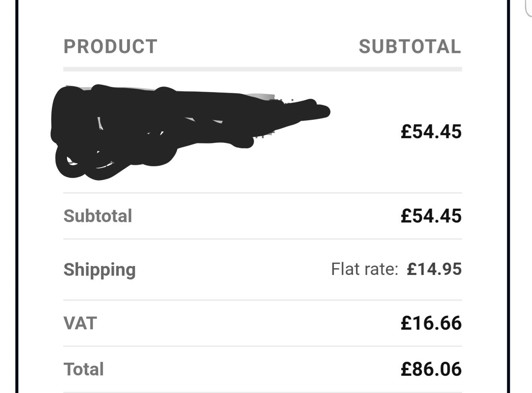The height and width of the screenshot is (393, 532).
Task: Click the thick gray divider under the headers
Action: coord(263,69)
